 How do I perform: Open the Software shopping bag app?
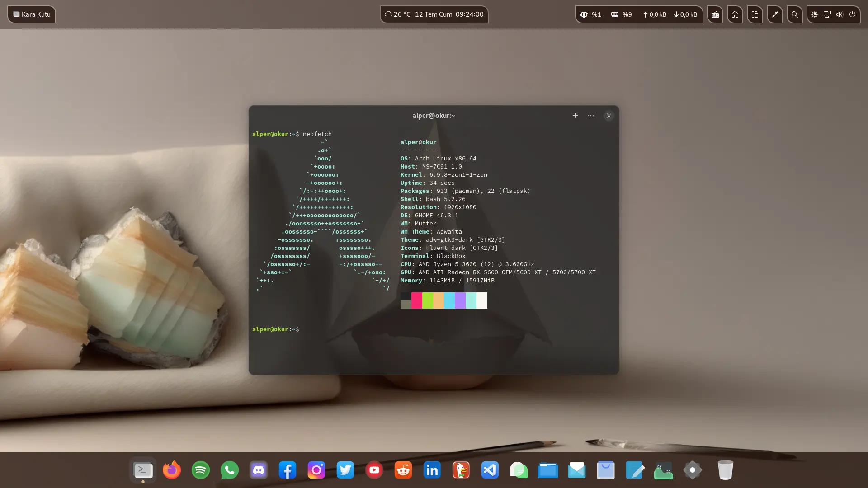(606, 470)
